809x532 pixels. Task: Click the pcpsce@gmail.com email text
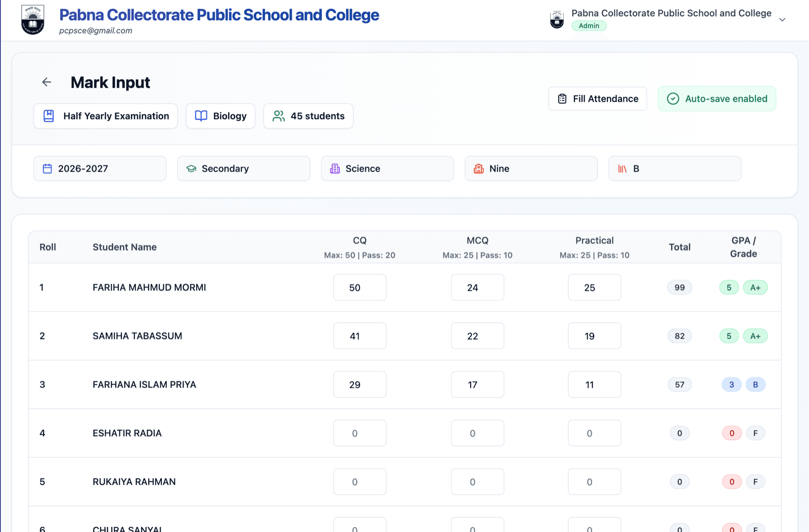tap(96, 30)
